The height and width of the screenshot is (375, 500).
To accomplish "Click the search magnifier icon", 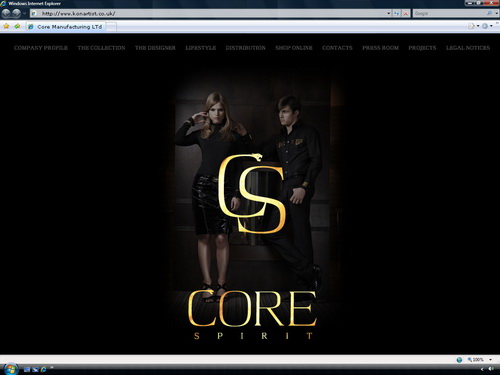I will [489, 13].
